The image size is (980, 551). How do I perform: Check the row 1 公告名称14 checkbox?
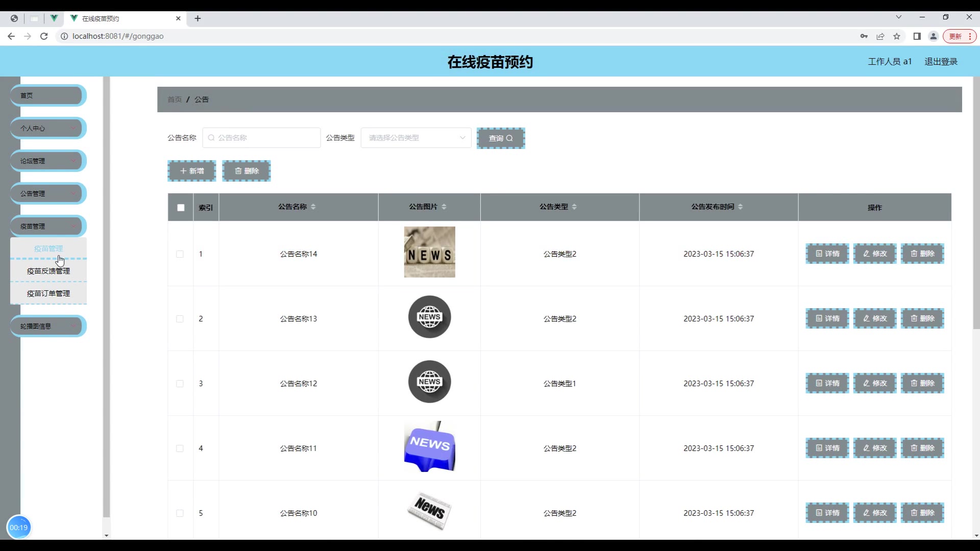click(x=180, y=254)
